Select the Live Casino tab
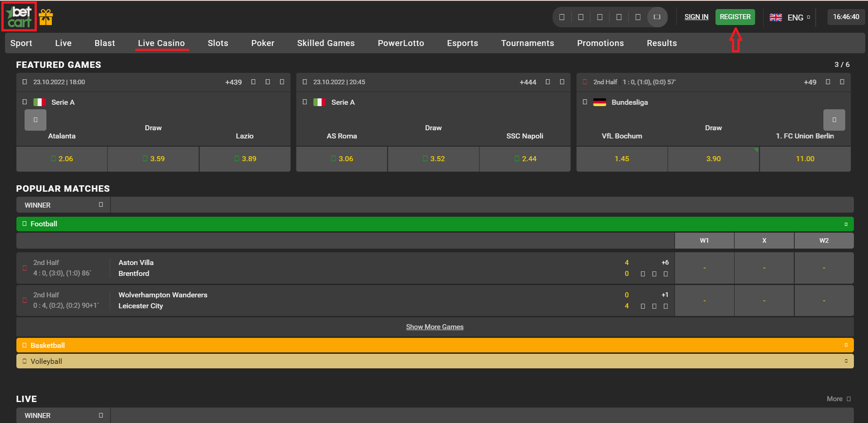868x423 pixels. [x=162, y=43]
